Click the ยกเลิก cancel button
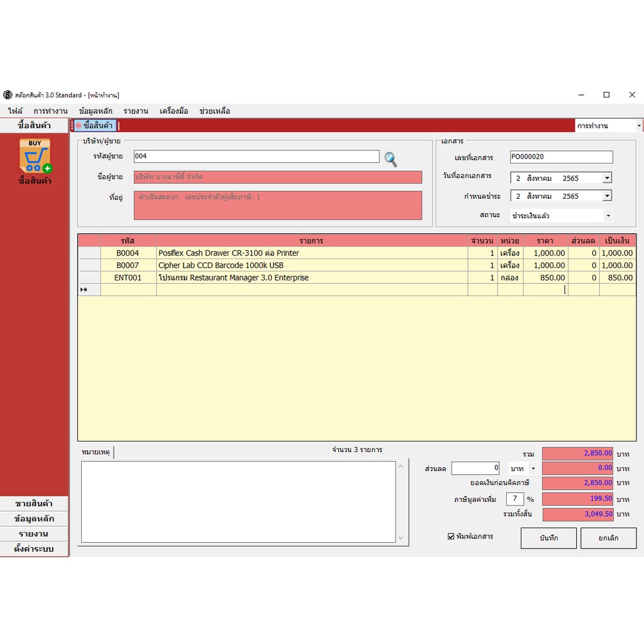Viewport: 644px width, 644px height. (608, 538)
